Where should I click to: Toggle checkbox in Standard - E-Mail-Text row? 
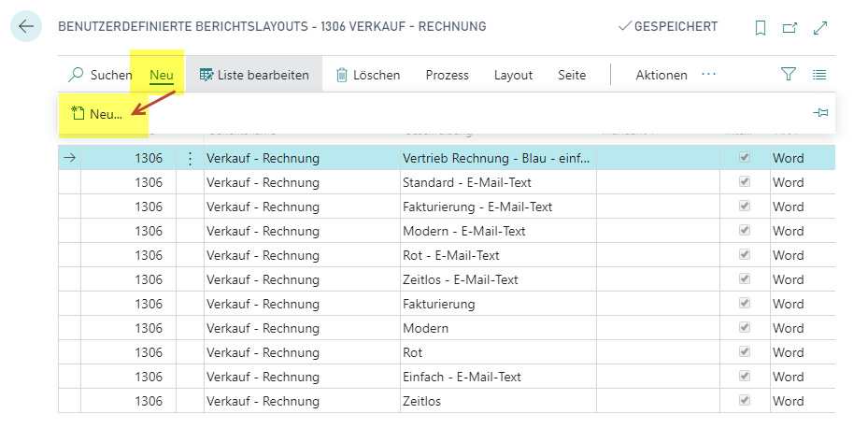745,181
